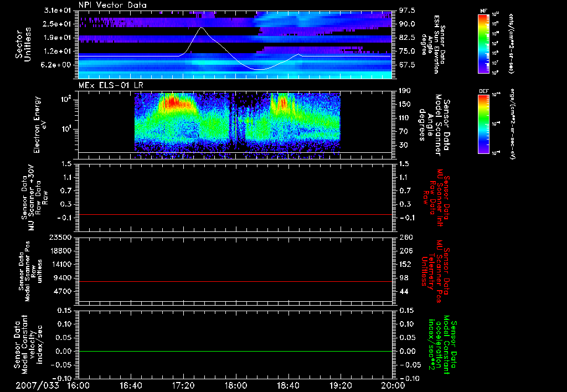Click the 67.5 degree tick label
The height and width of the screenshot is (392, 567).
click(407, 65)
